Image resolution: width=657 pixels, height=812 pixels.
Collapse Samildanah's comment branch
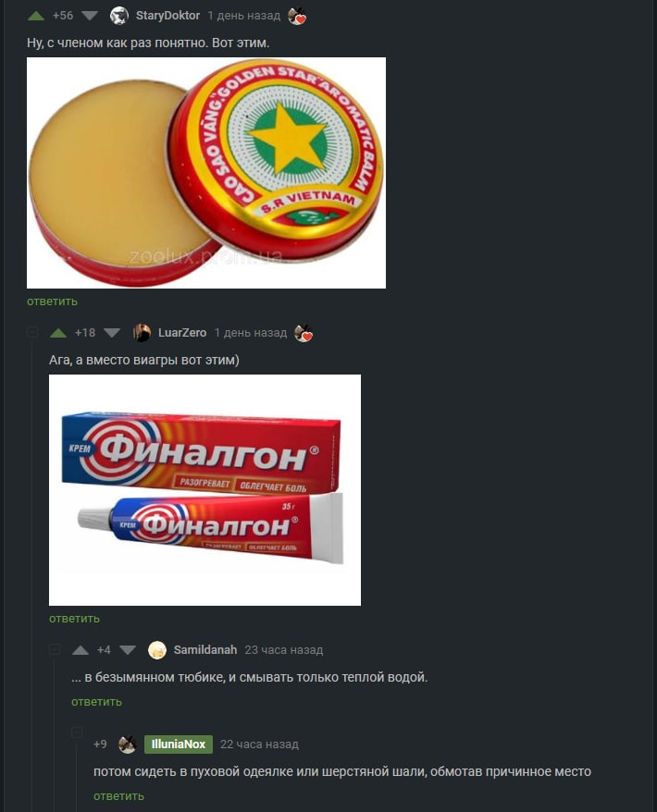pyautogui.click(x=55, y=649)
